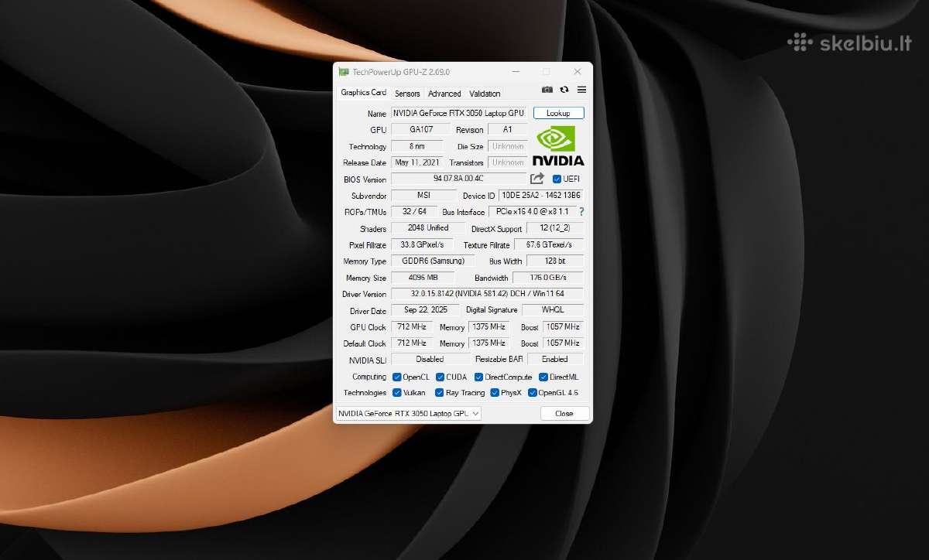Screen dimensions: 929x560
Task: Click the GPU-Z title bar app icon
Action: coord(344,72)
